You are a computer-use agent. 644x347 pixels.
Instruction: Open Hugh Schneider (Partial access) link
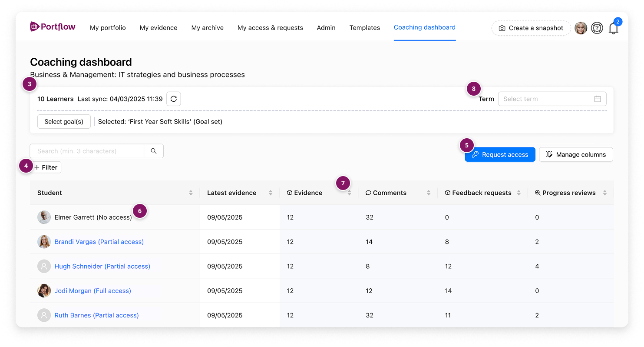coord(102,266)
